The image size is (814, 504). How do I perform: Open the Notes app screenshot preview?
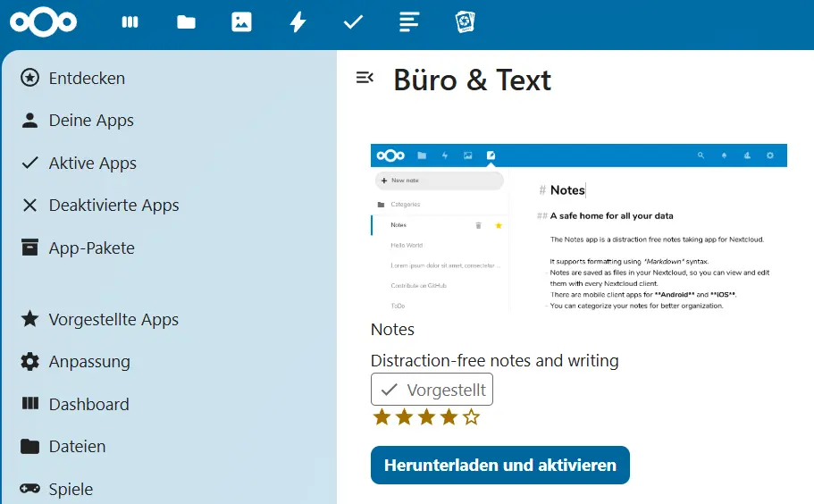coord(579,227)
